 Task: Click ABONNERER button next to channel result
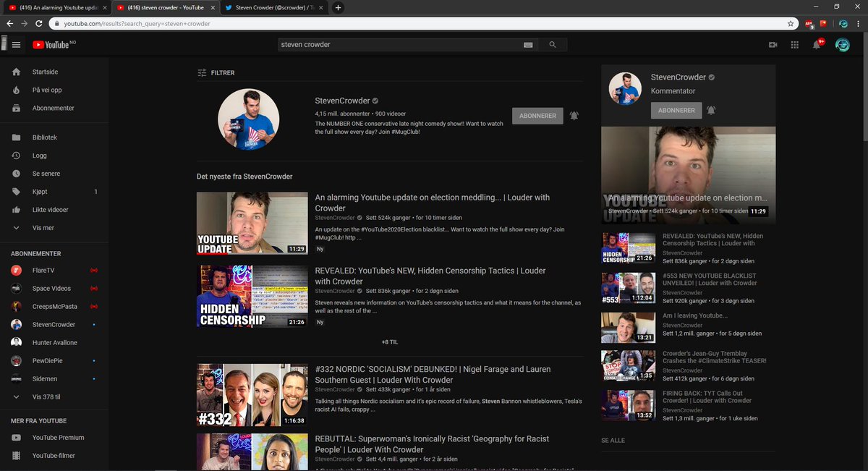click(x=537, y=116)
